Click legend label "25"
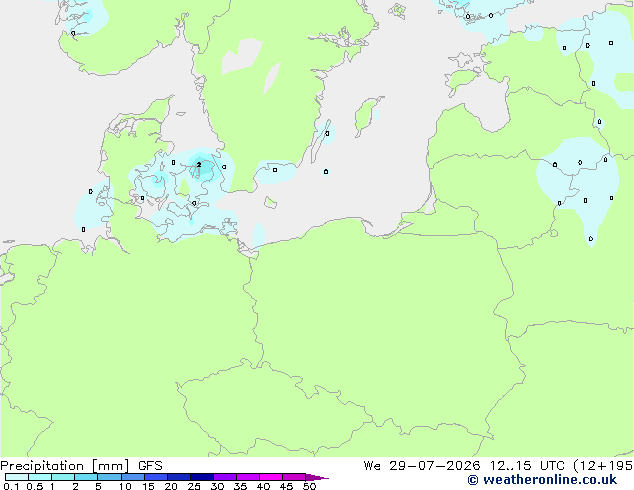Viewport: 634px width, 490px height. [x=194, y=486]
